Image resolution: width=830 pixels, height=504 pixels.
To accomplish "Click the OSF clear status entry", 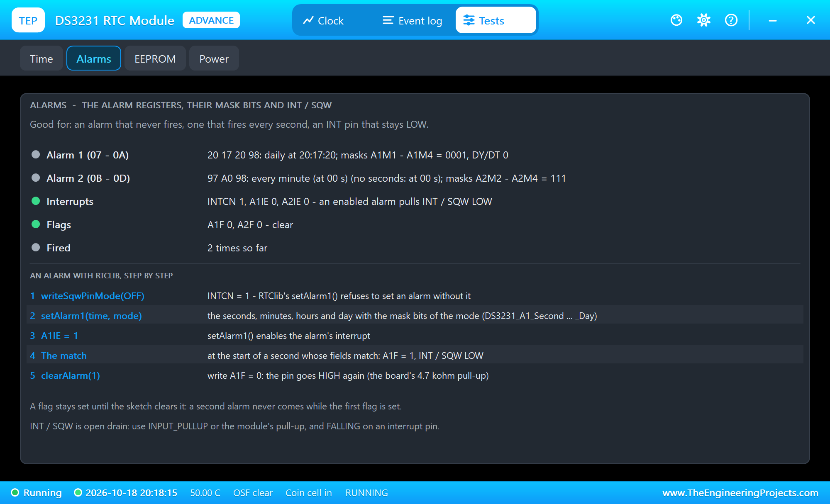I will pyautogui.click(x=253, y=493).
